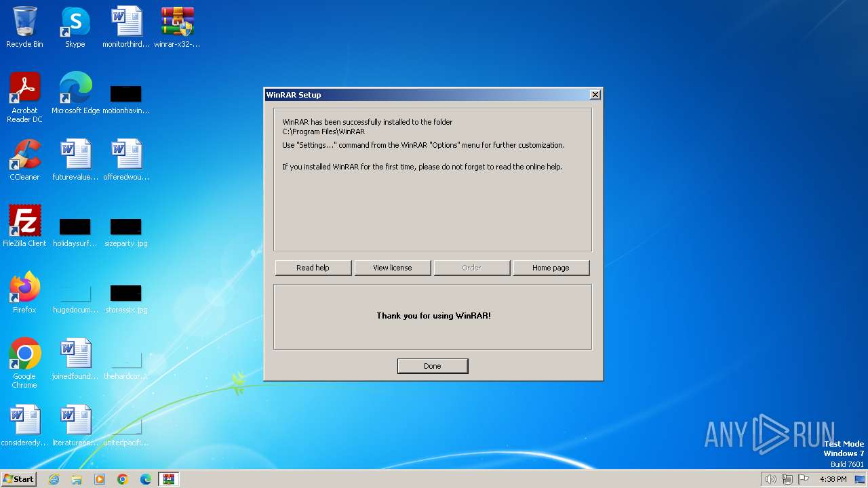Select the Firefox desktop shortcut
Screen dimensions: 868x488
pos(24,293)
